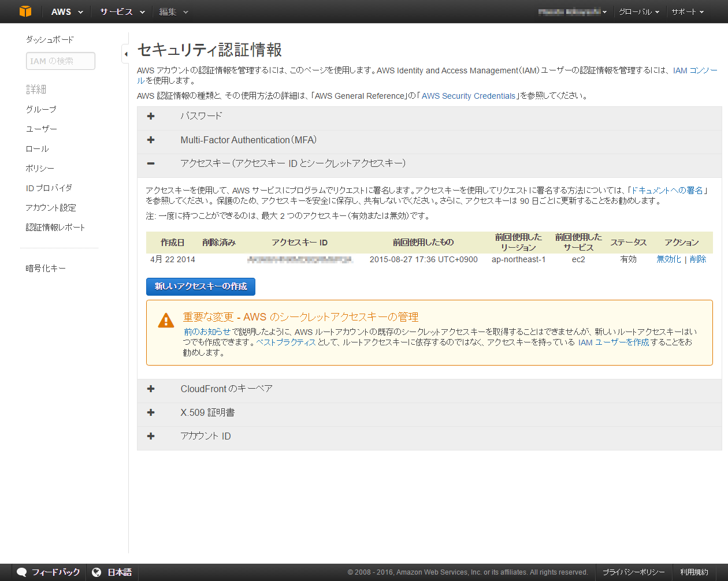Open the ベストプラクティス link

point(286,342)
